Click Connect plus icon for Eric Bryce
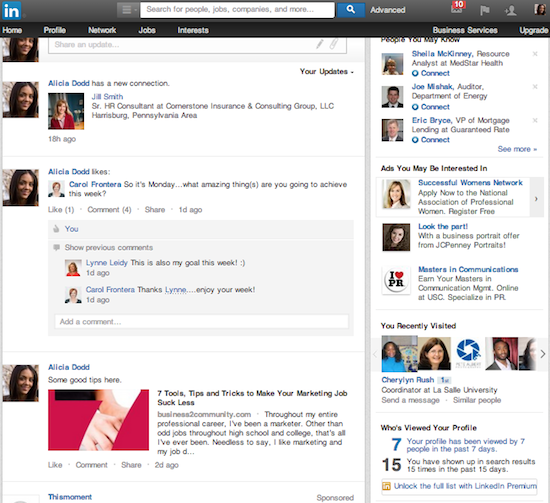 [415, 140]
